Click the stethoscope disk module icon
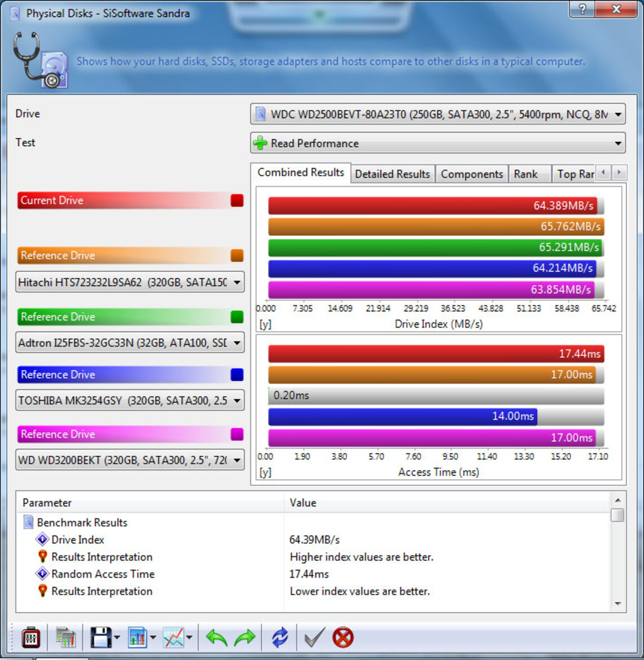This screenshot has height=660, width=644. pos(41,60)
